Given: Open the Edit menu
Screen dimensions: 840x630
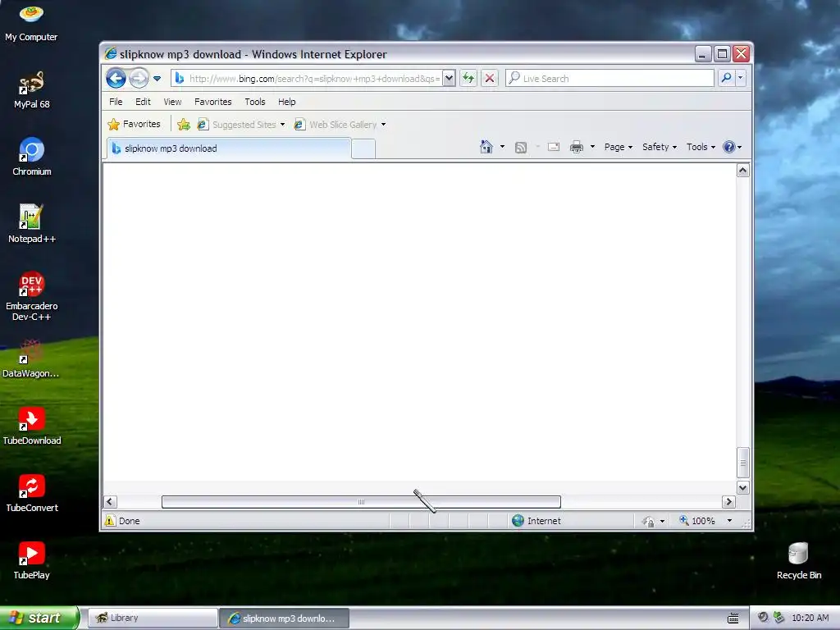Looking at the screenshot, I should point(143,102).
